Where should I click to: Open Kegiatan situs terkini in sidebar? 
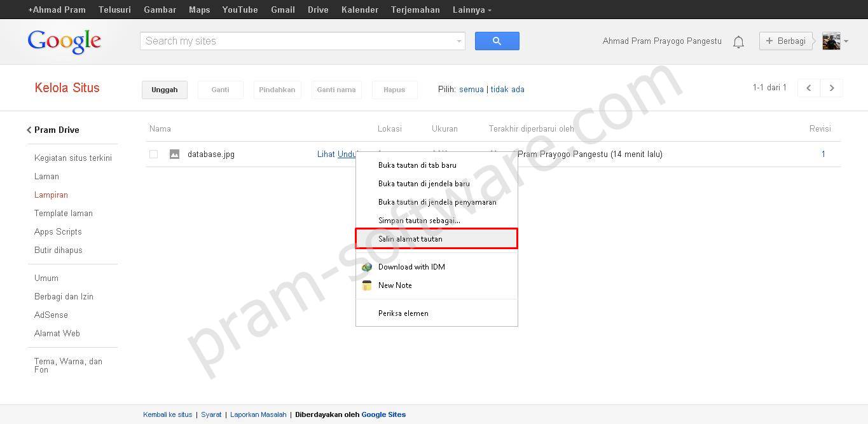click(x=73, y=158)
